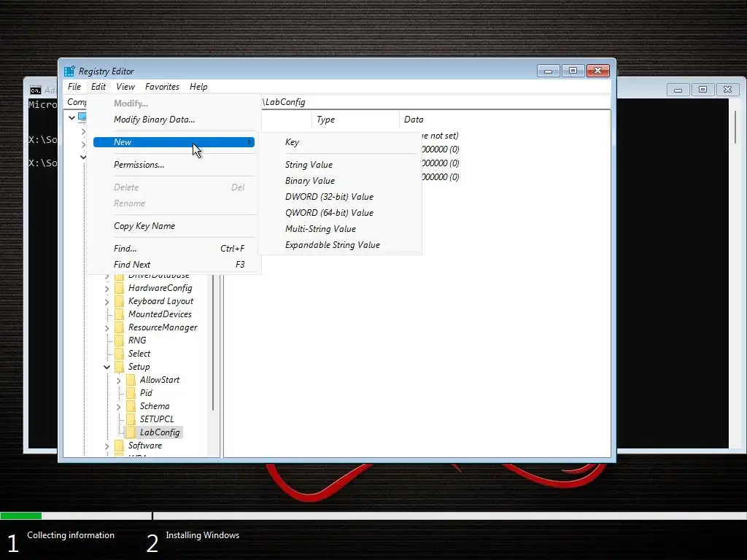Collapse the Computer root node

click(71, 117)
